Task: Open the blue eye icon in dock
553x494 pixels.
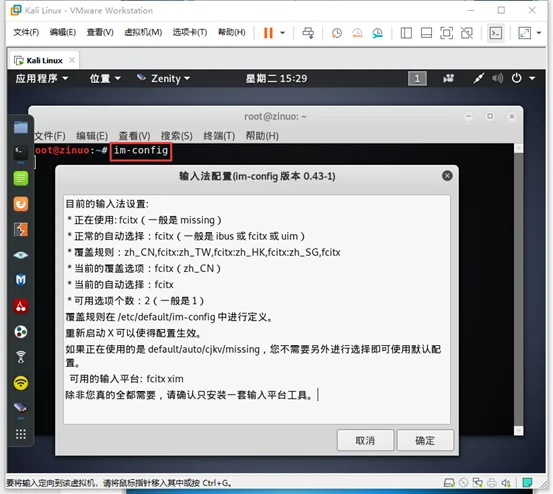Action: pos(21,255)
